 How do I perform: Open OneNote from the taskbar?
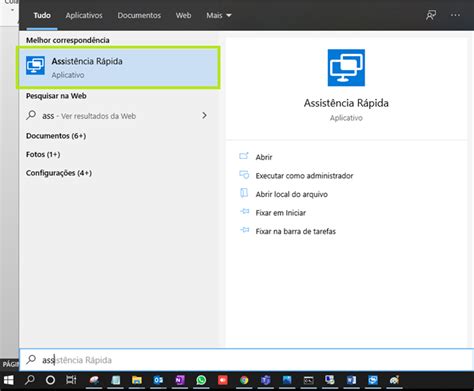(x=180, y=380)
